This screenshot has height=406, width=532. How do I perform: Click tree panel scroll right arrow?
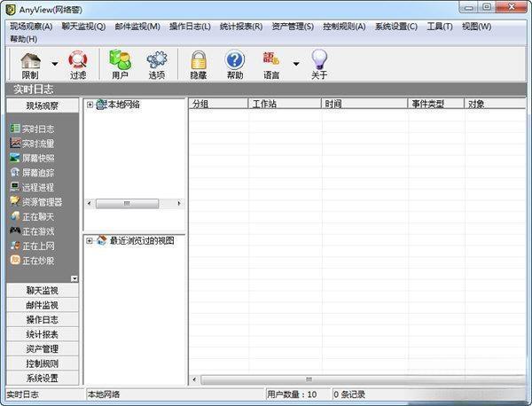click(179, 204)
